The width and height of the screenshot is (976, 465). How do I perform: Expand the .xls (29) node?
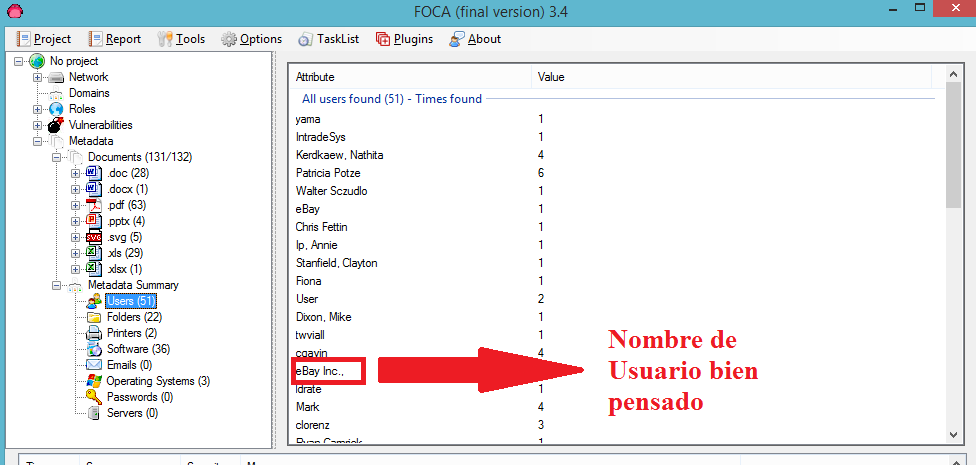[75, 253]
